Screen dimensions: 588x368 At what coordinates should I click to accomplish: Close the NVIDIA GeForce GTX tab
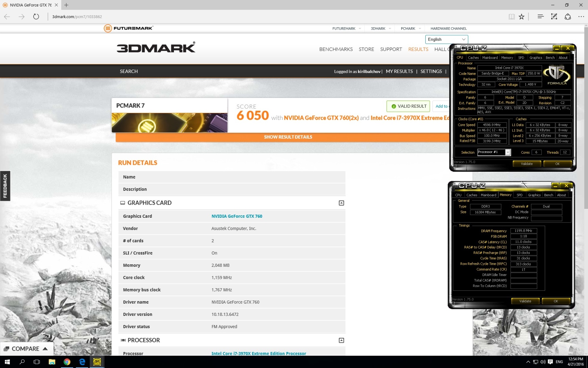click(56, 5)
